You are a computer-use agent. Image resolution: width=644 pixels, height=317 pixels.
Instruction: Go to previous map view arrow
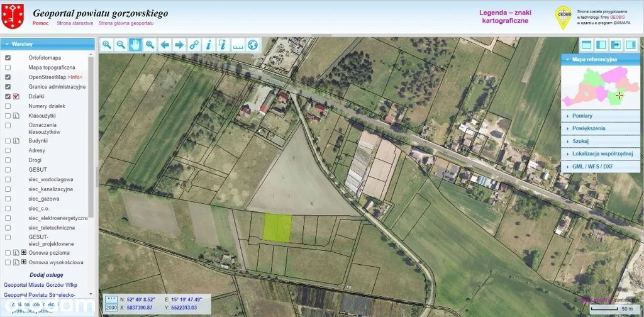pos(165,45)
